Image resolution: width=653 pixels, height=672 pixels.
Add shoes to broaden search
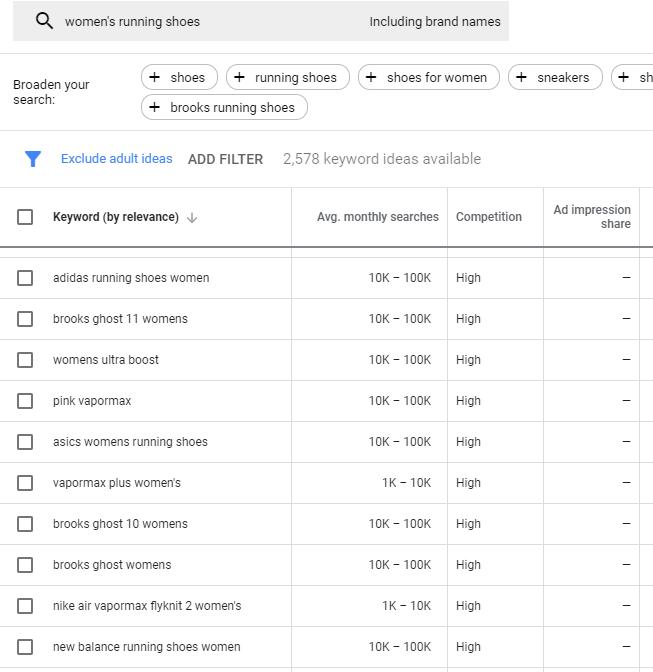point(179,77)
